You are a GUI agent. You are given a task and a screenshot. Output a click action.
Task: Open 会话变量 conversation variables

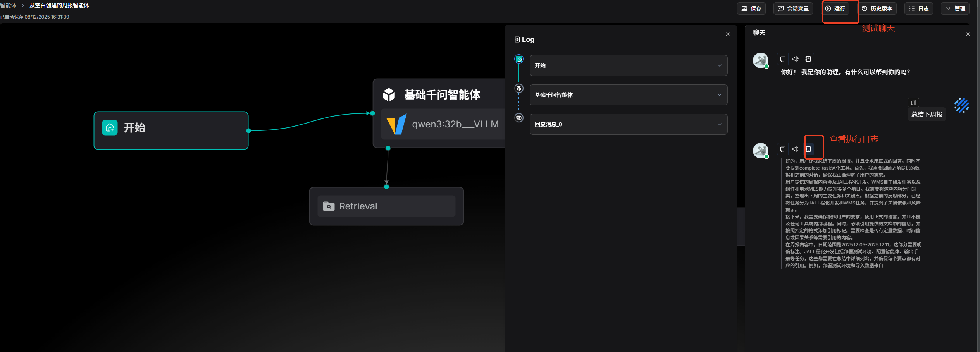coord(793,9)
